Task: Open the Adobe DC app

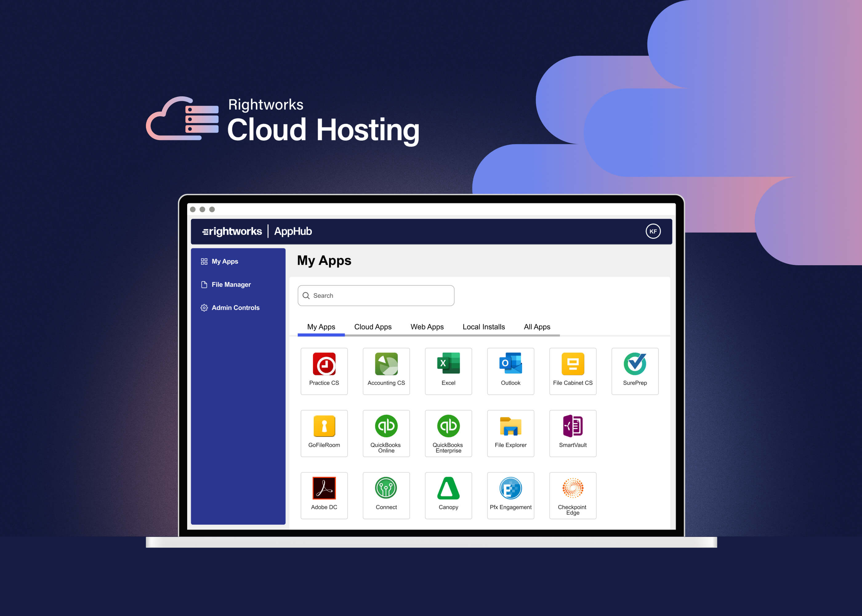Action: [324, 495]
